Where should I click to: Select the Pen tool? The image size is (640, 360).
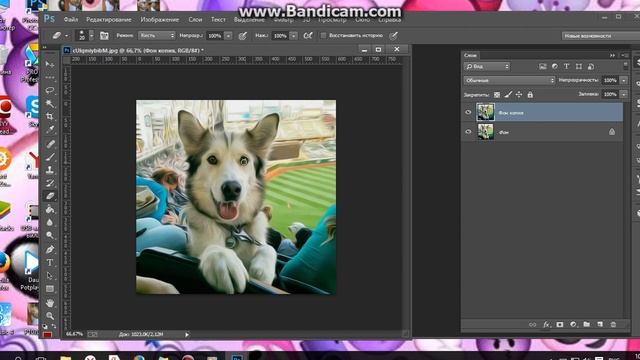(50, 249)
